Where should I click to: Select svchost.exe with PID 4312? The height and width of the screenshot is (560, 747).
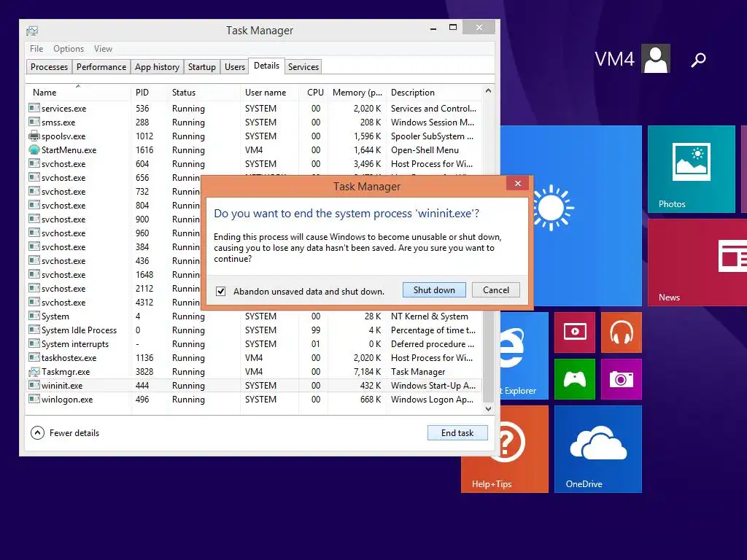[115, 303]
